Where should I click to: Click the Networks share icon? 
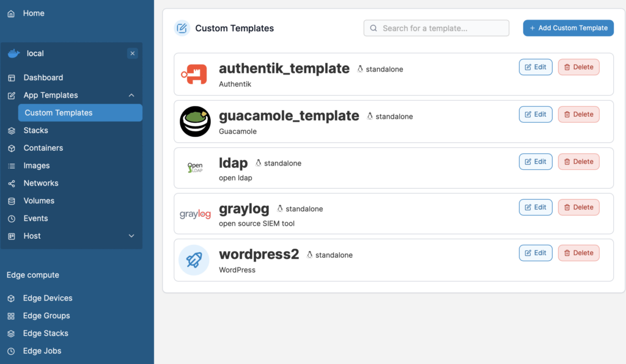pos(12,183)
